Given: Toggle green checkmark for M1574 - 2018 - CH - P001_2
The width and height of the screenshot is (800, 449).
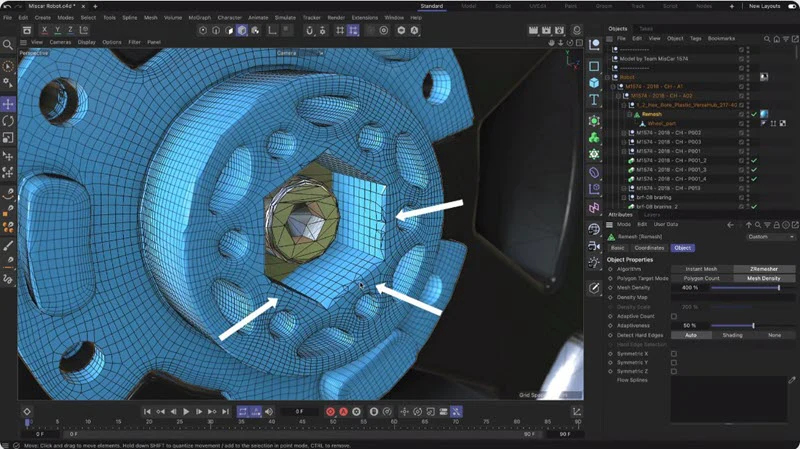Looking at the screenshot, I should tap(754, 160).
